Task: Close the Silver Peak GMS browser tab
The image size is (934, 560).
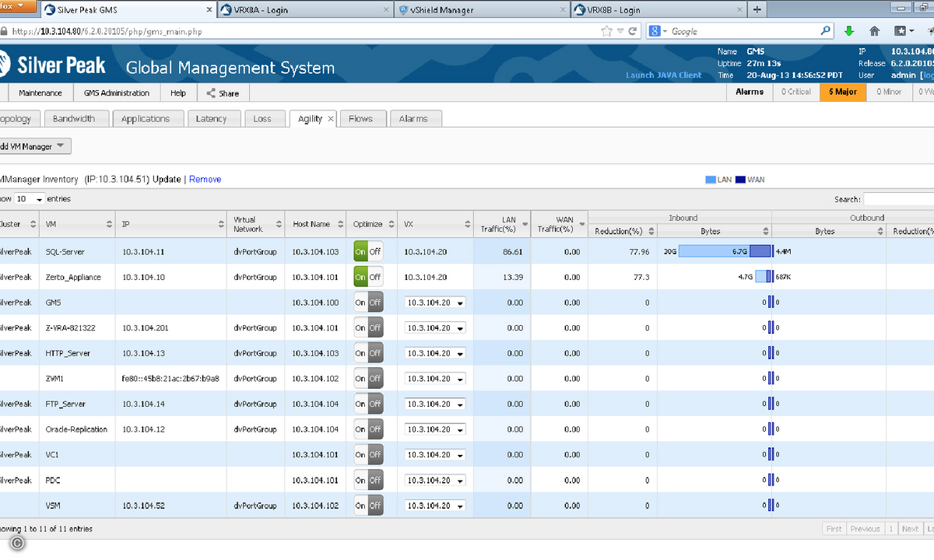Action: pyautogui.click(x=209, y=10)
